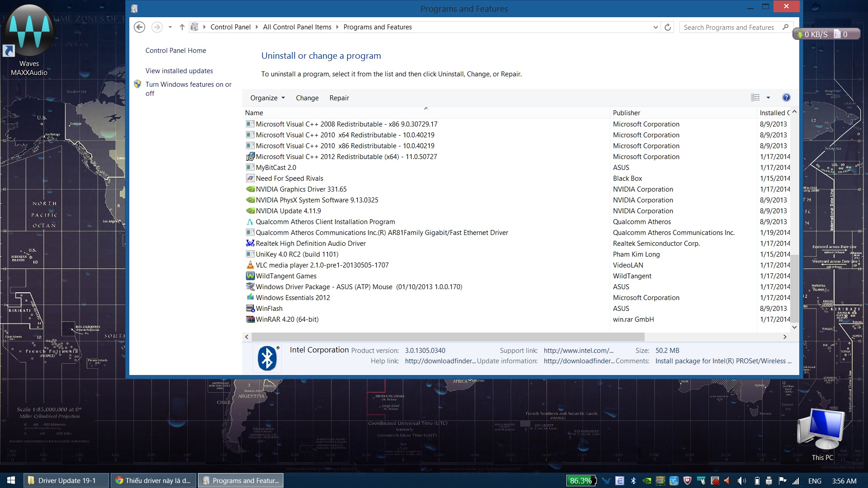Click the horizontal scrollbar right arrow
Image resolution: width=868 pixels, height=488 pixels.
pyautogui.click(x=785, y=337)
